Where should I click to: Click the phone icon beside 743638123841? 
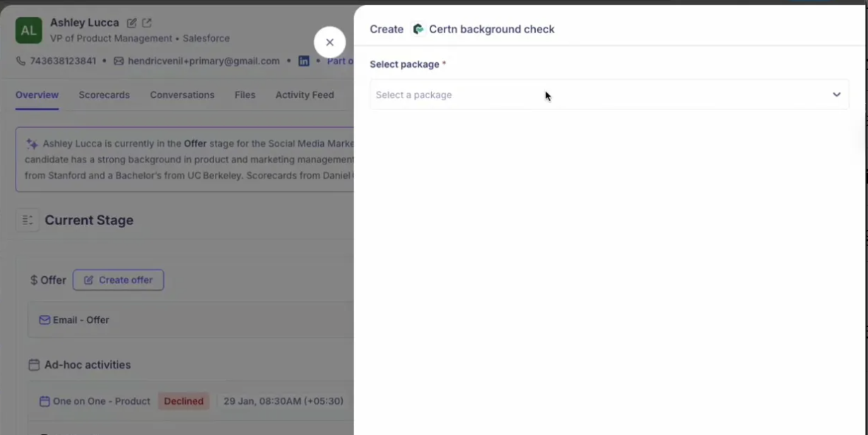(x=20, y=61)
